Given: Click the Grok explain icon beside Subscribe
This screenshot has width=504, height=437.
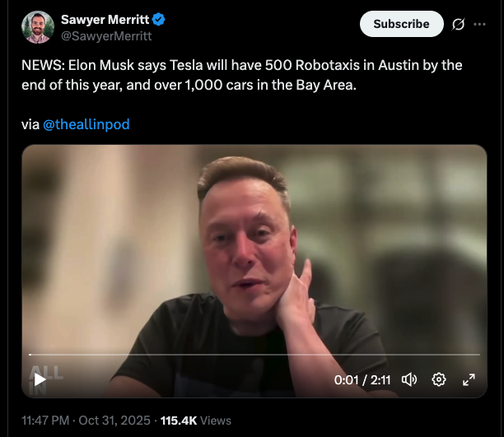Looking at the screenshot, I should [x=459, y=24].
